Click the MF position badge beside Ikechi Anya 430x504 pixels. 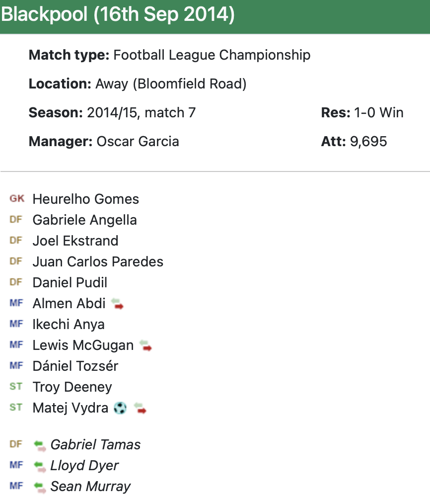pyautogui.click(x=16, y=324)
